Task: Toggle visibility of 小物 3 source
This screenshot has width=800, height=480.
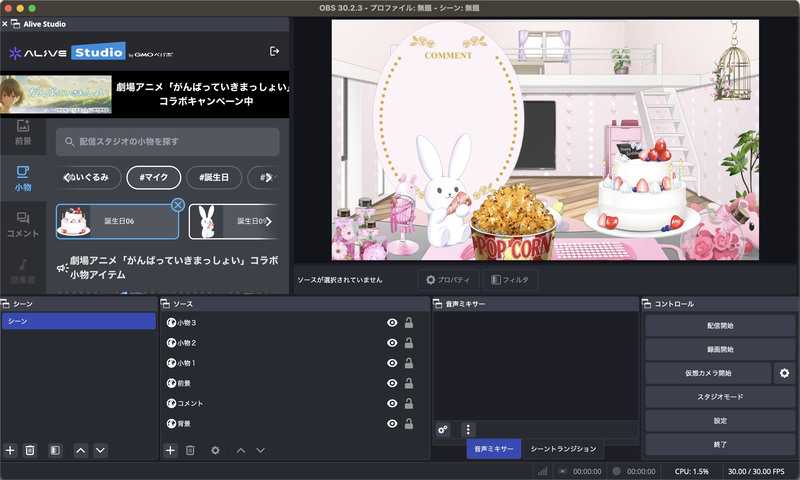Action: (392, 323)
